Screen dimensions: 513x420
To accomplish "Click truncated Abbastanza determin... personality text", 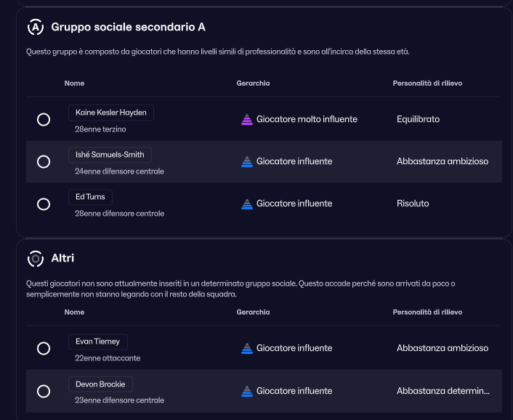I will pos(443,391).
